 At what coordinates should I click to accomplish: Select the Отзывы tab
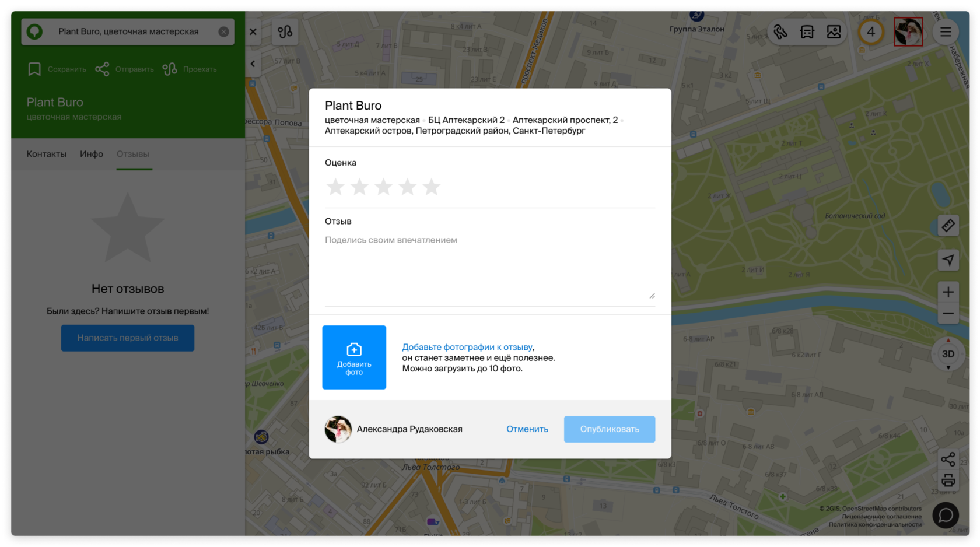click(x=133, y=154)
